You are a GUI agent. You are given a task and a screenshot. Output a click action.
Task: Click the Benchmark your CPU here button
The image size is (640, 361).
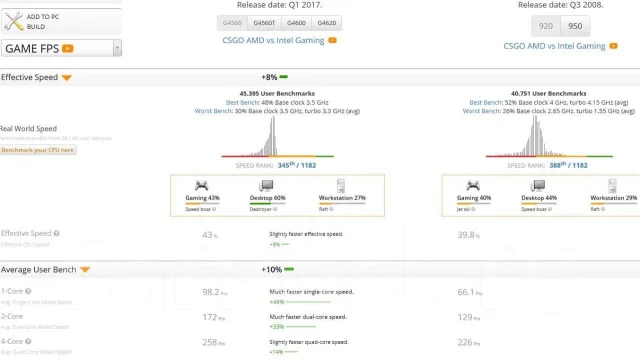[x=38, y=150]
